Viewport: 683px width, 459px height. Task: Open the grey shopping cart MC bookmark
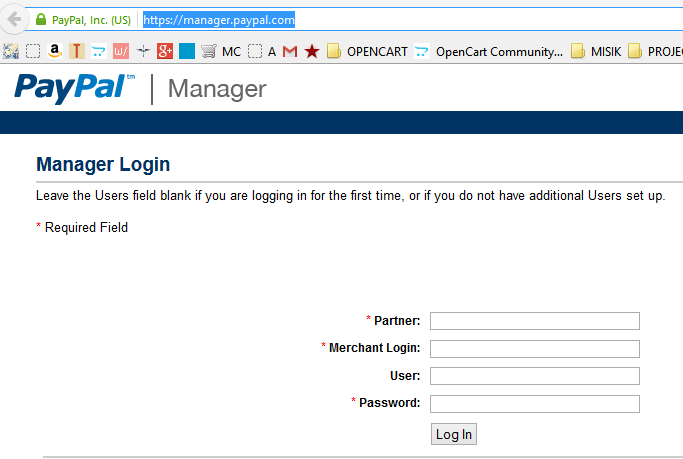221,51
